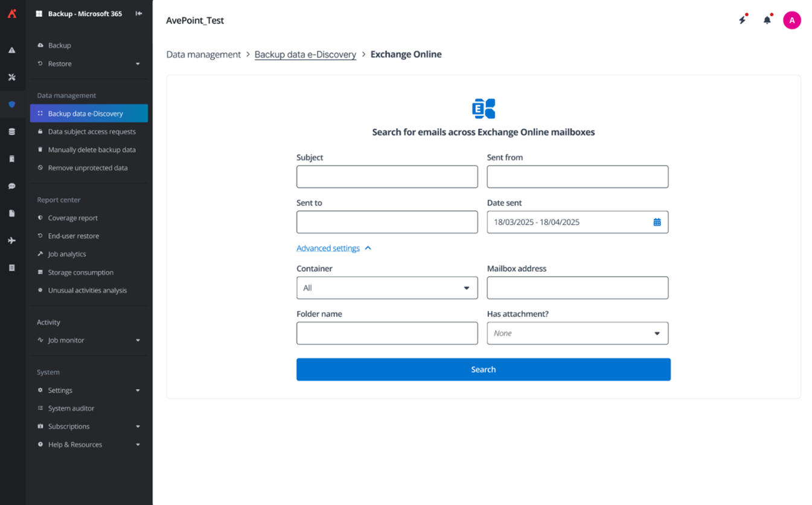Screen dimensions: 812x505
Task: Click Backup data e-Discovery breadcrumb link
Action: point(305,54)
